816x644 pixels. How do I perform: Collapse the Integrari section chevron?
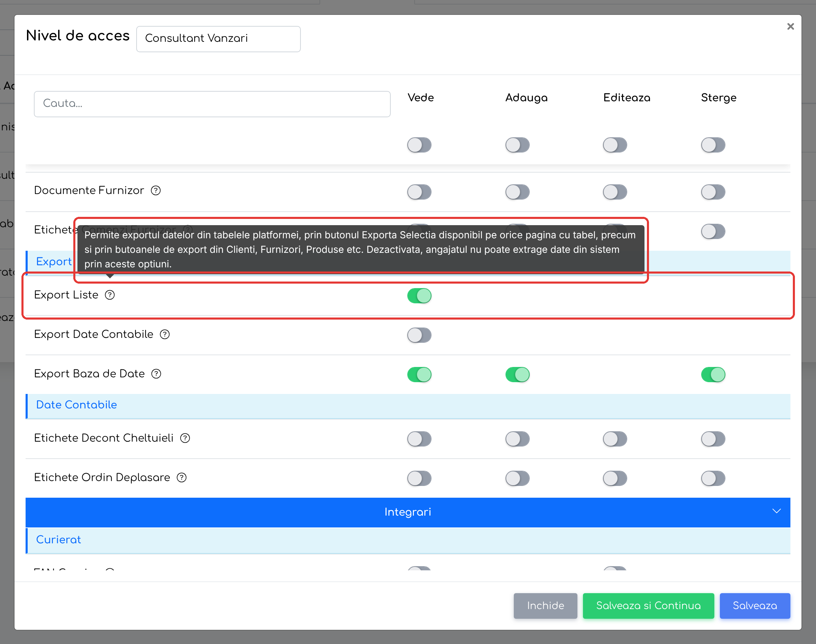click(777, 511)
